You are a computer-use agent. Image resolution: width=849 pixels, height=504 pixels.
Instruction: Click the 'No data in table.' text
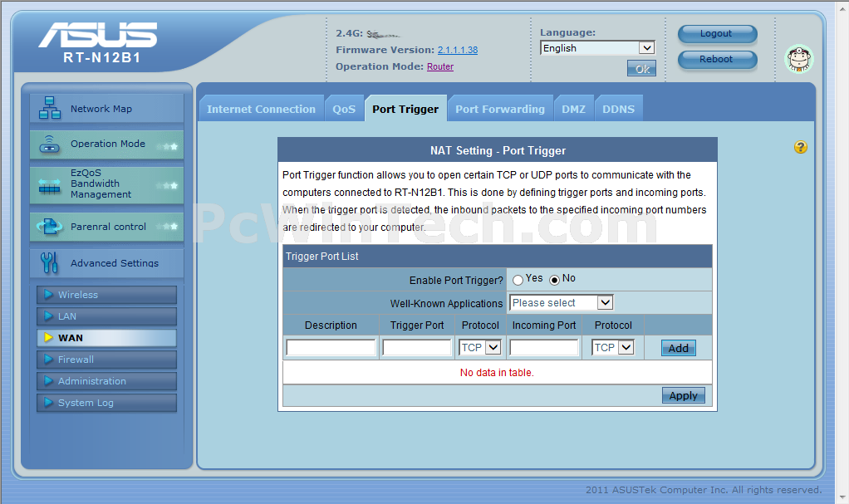coord(497,373)
